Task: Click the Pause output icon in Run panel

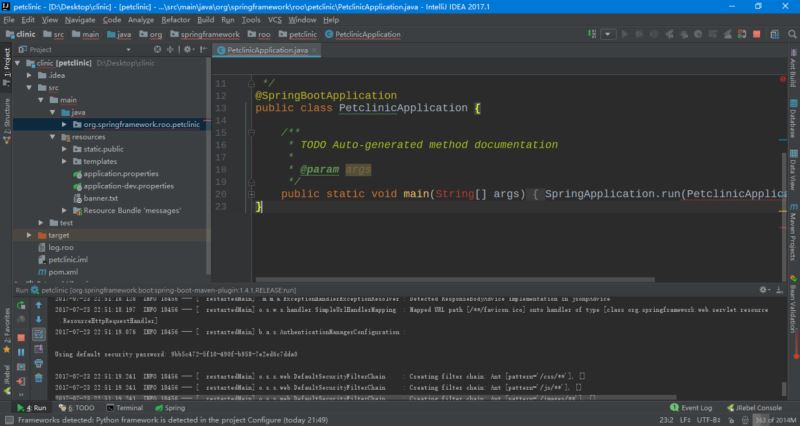Action: pos(21,352)
